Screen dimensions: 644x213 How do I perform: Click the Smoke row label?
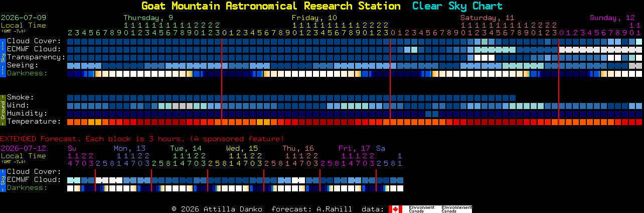[21, 97]
